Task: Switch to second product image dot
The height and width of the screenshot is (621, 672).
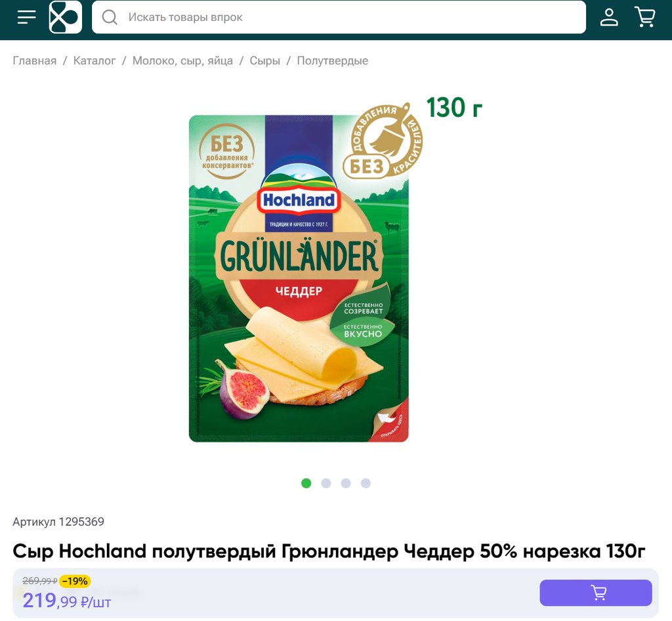Action: 326,483
